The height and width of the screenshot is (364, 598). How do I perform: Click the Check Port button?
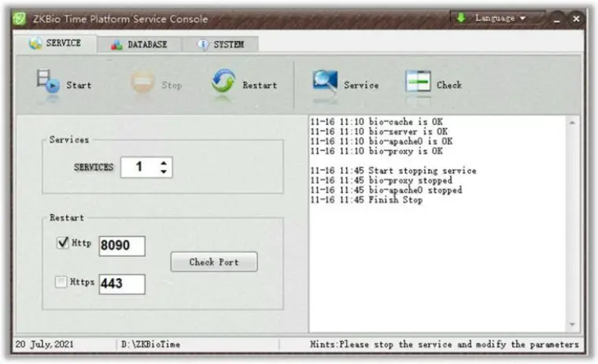pos(214,262)
